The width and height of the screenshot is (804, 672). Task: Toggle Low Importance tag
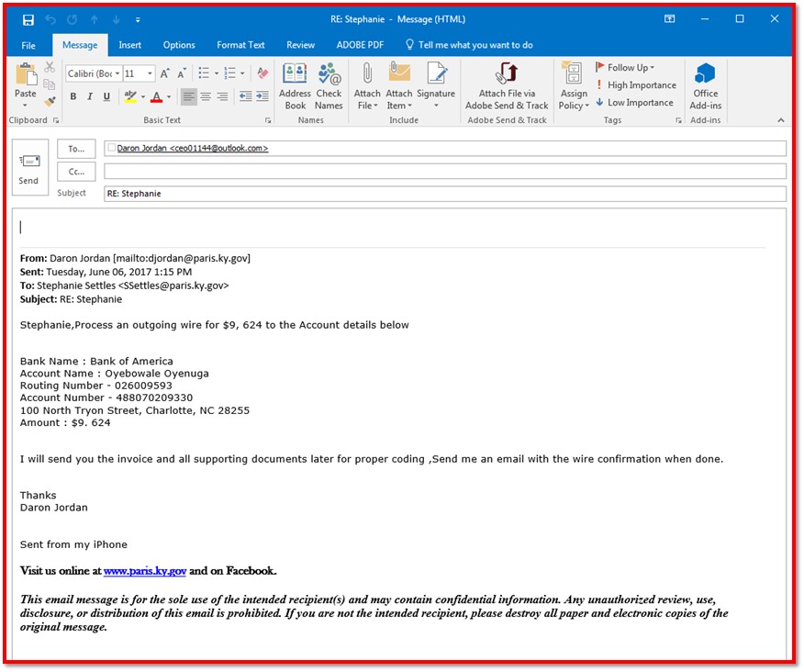(635, 103)
